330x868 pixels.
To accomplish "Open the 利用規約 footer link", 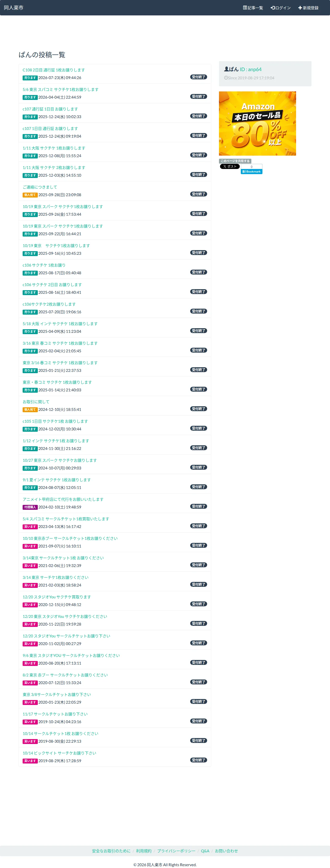I will (x=144, y=851).
